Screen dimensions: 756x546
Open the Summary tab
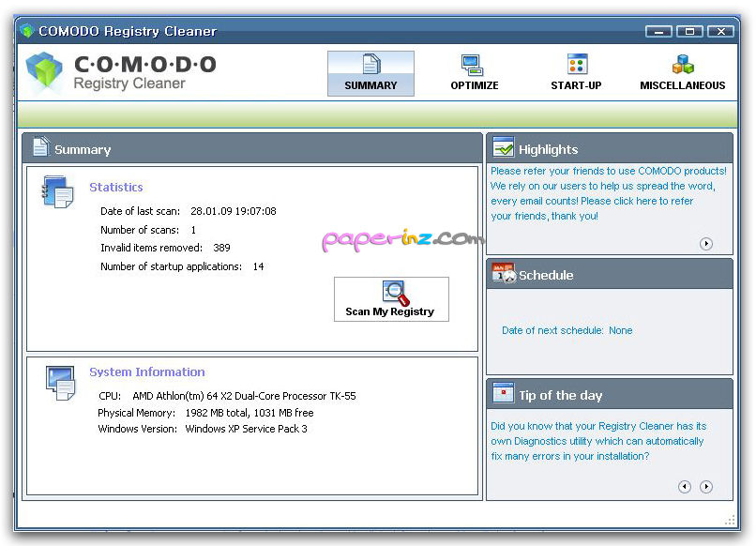pos(370,73)
